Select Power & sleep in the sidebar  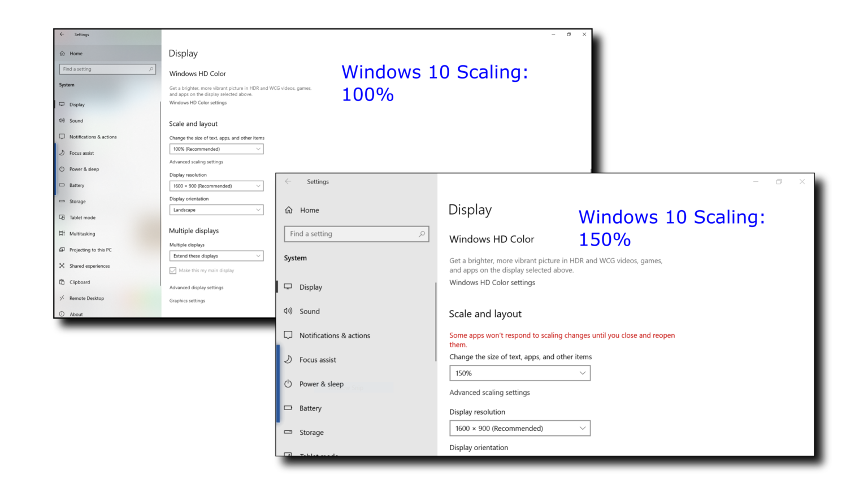(x=322, y=383)
